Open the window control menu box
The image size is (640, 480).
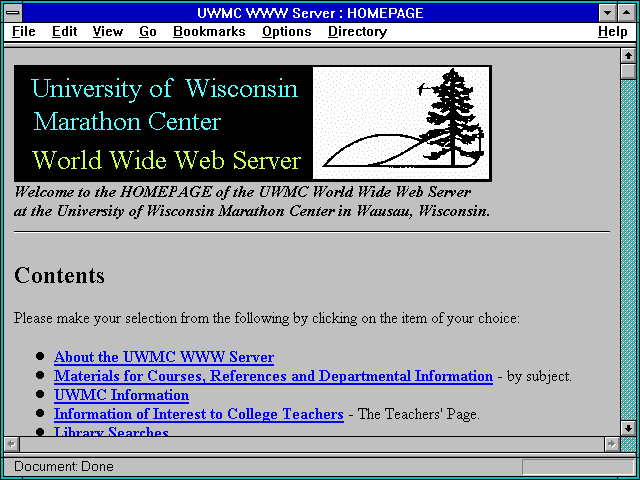pos(13,13)
